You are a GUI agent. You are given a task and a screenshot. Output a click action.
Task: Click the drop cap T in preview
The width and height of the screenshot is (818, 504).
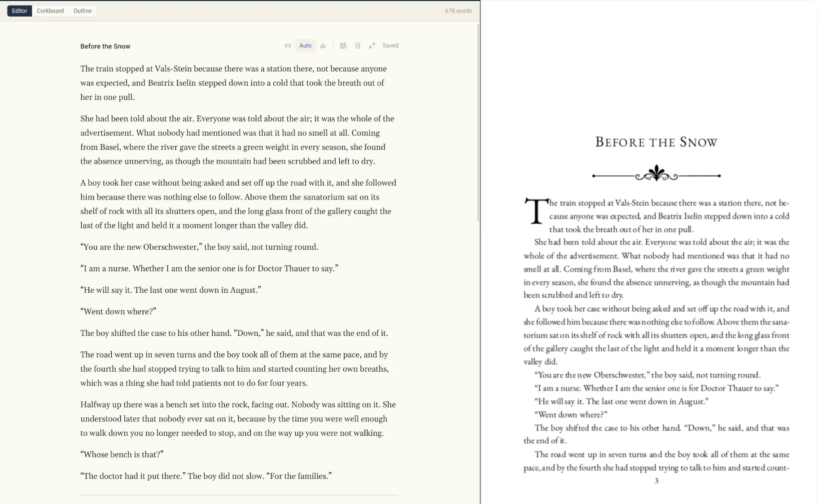click(536, 211)
